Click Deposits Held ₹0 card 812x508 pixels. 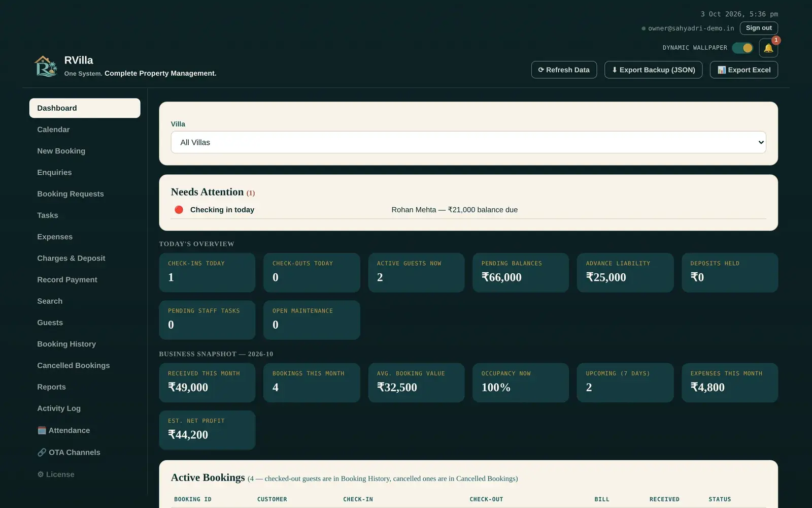coord(730,272)
